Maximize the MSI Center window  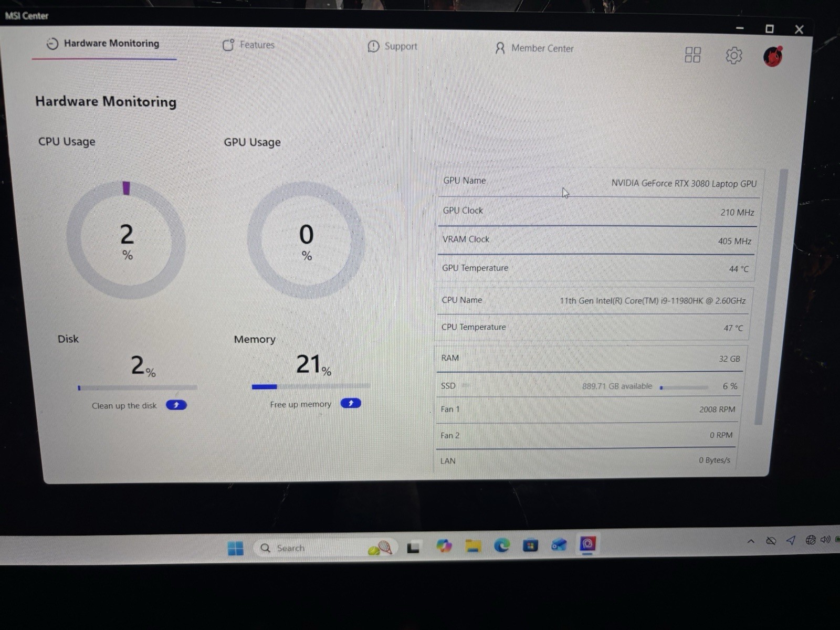coord(770,29)
